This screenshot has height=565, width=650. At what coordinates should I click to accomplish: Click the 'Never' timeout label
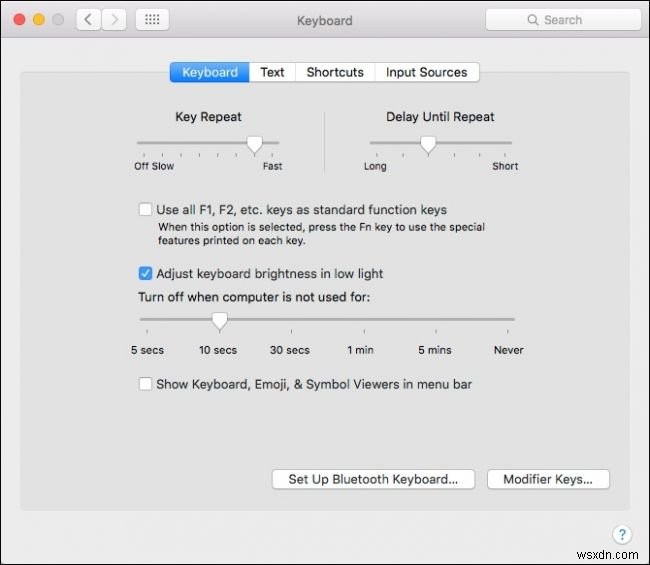508,350
